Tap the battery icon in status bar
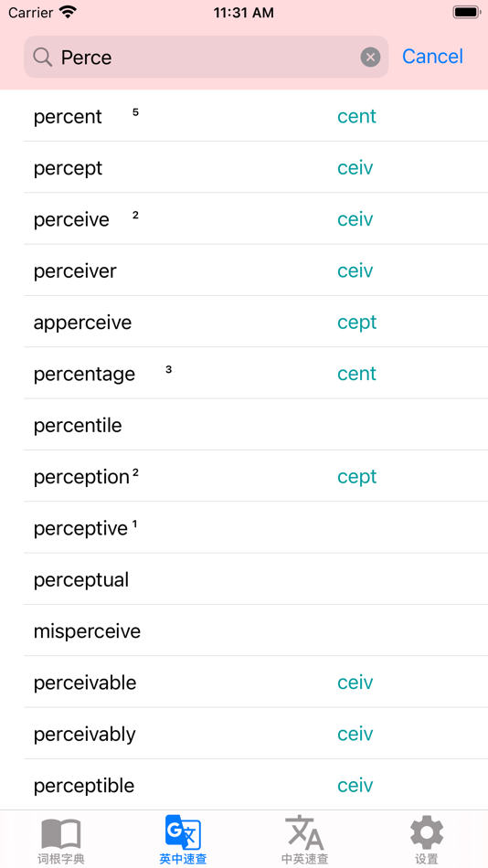 466,12
